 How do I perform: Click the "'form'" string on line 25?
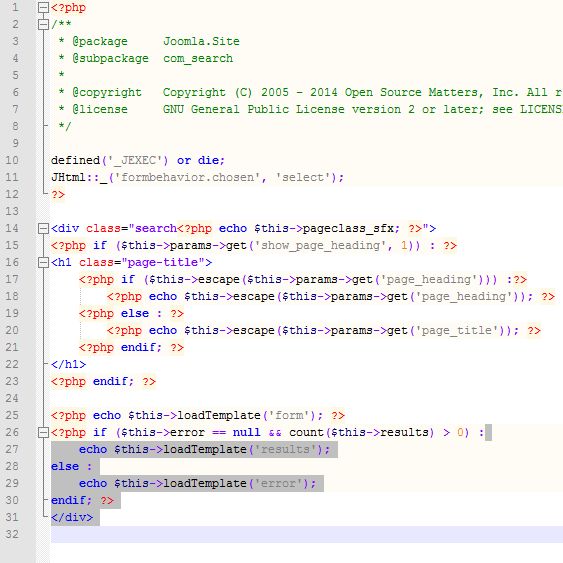click(289, 415)
